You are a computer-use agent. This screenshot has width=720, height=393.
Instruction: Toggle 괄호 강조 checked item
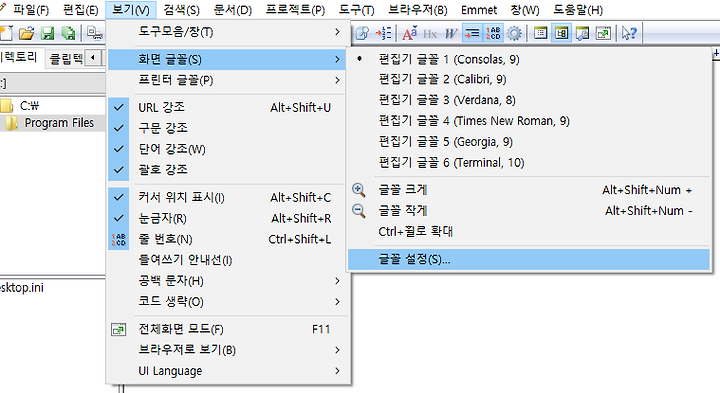click(x=228, y=170)
